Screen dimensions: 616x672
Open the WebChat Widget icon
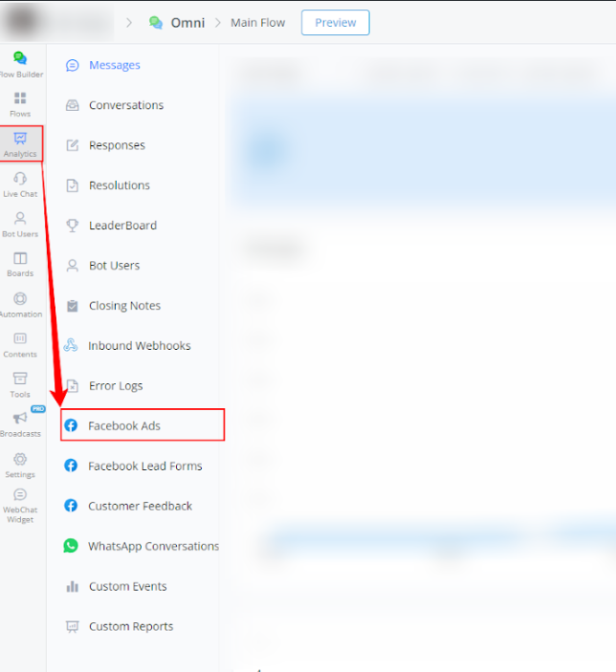coord(20,505)
